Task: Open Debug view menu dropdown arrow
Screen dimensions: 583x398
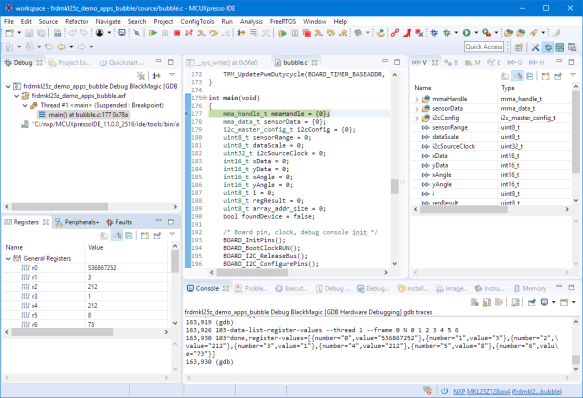Action: click(172, 75)
